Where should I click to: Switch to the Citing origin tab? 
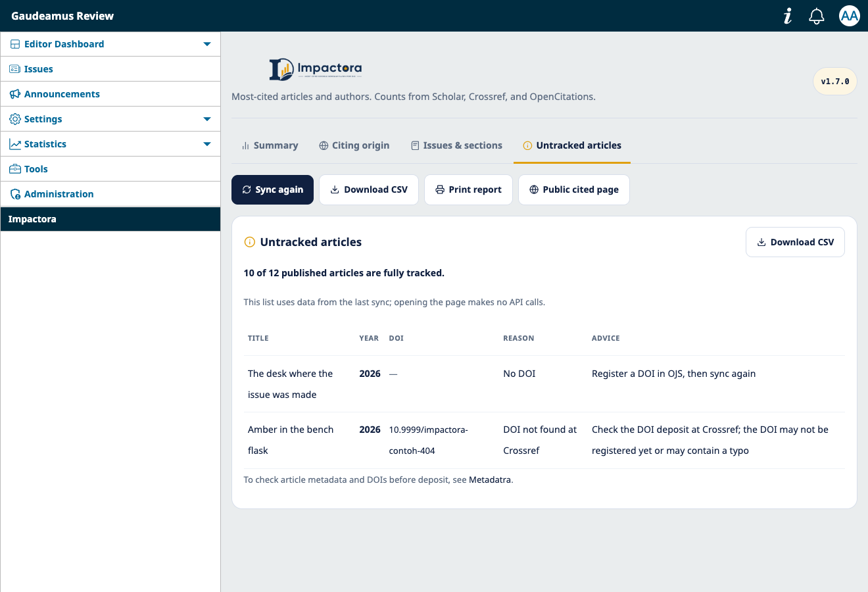click(354, 145)
